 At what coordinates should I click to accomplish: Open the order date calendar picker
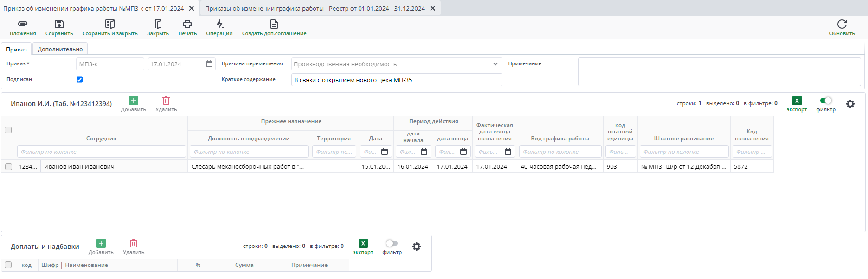tap(209, 64)
